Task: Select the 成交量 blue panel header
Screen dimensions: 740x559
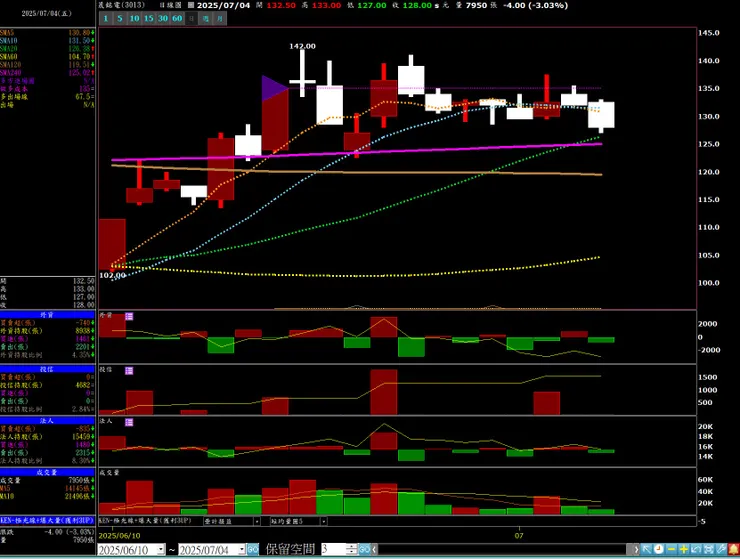Action: pos(47,472)
